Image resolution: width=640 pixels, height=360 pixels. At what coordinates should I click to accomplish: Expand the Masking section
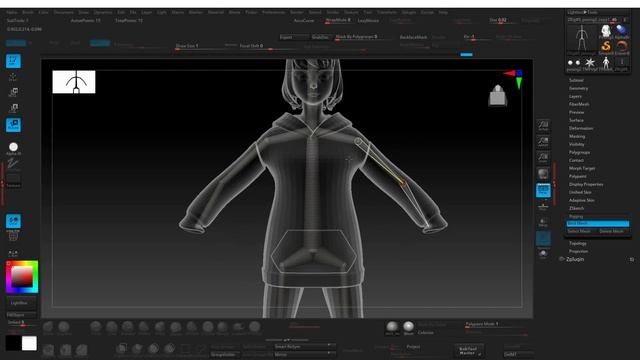577,136
